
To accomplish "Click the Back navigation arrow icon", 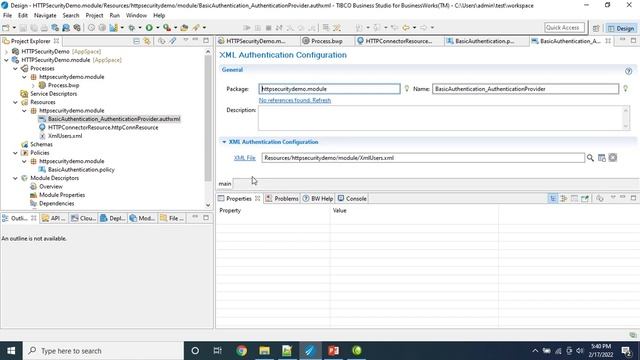I will (406, 28).
